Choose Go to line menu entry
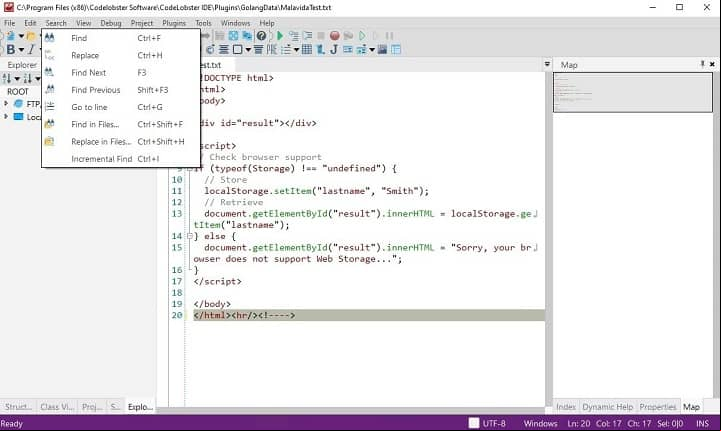Viewport: 721px width, 431px height. pos(121,107)
